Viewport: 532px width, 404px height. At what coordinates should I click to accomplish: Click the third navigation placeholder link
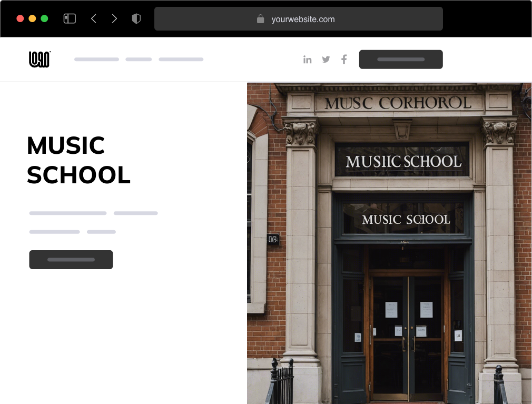(x=181, y=59)
